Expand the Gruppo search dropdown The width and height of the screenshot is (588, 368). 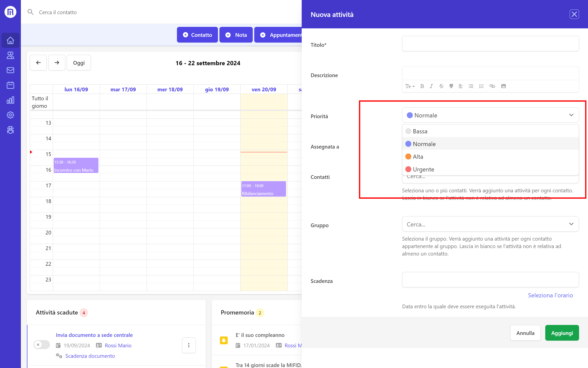[571, 224]
